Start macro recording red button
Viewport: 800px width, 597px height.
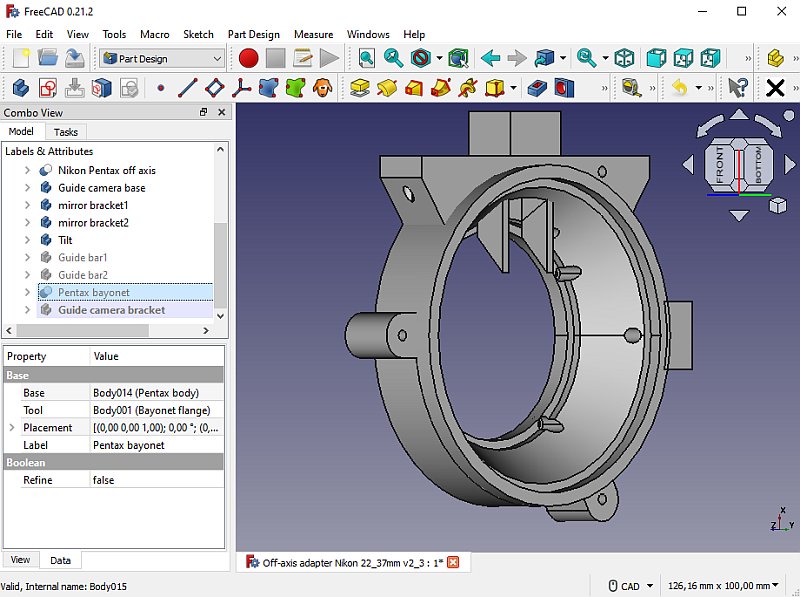248,58
